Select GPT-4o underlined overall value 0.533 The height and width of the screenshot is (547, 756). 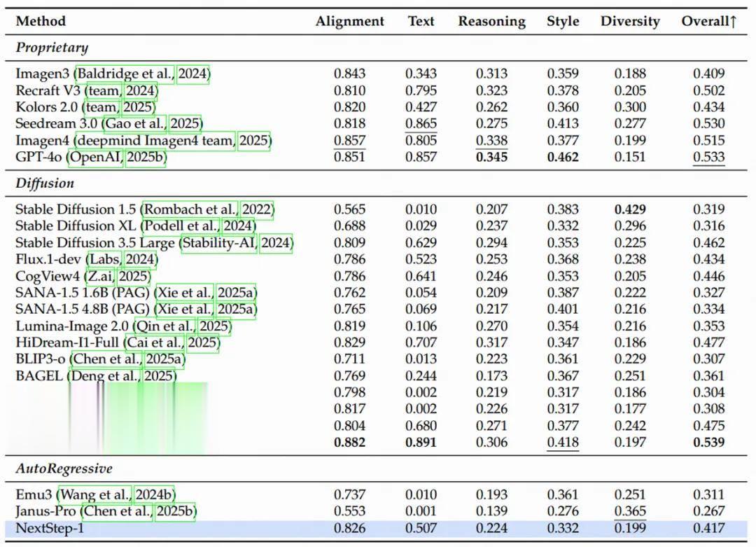pyautogui.click(x=708, y=158)
